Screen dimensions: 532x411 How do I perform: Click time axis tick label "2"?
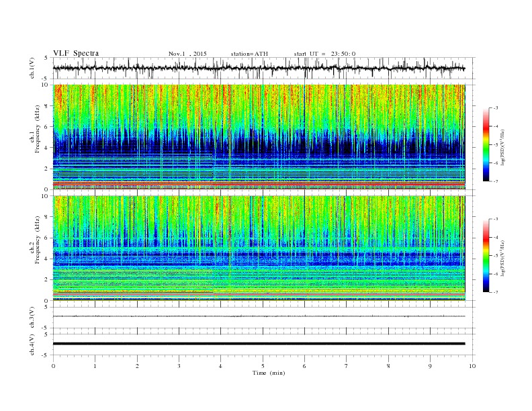[x=137, y=366]
